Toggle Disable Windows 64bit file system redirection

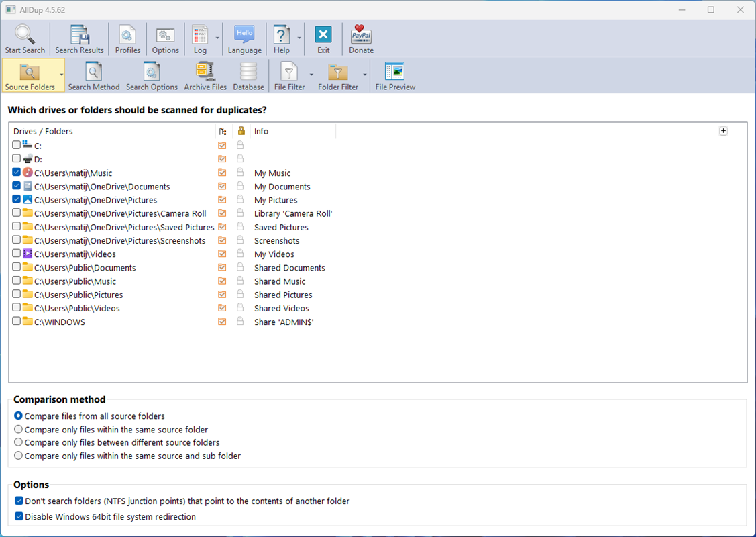19,516
